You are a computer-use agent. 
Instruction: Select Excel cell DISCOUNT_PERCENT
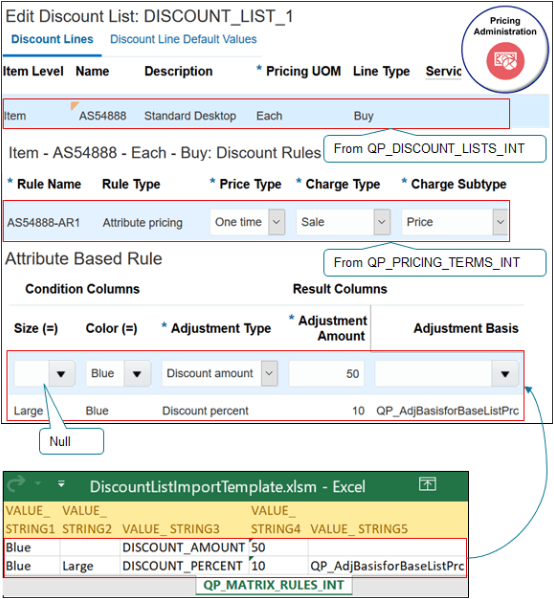coord(184,566)
